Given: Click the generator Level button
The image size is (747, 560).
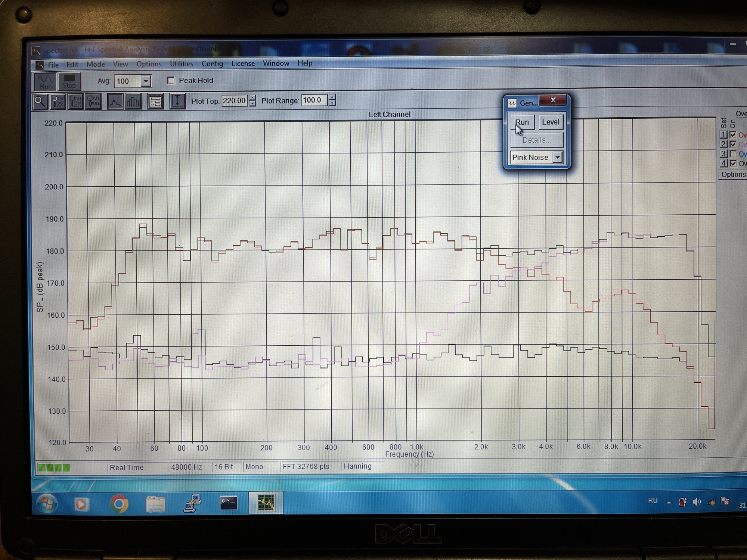Looking at the screenshot, I should click(551, 122).
